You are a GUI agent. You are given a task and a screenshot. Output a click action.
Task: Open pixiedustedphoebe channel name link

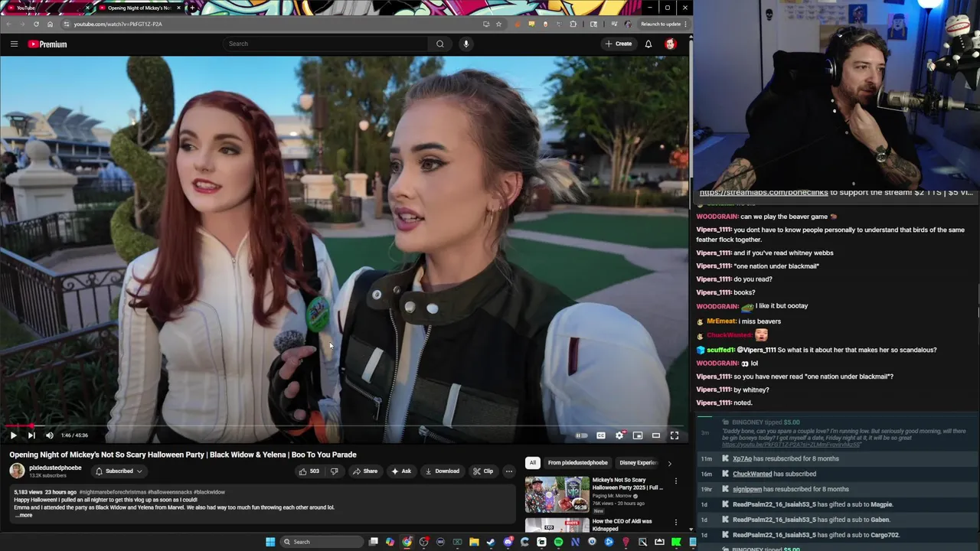click(55, 468)
